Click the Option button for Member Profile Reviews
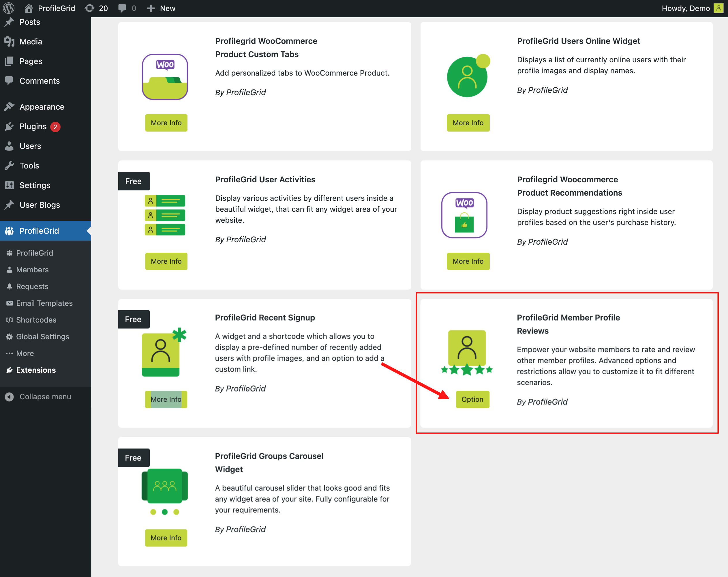The height and width of the screenshot is (577, 728). (472, 399)
